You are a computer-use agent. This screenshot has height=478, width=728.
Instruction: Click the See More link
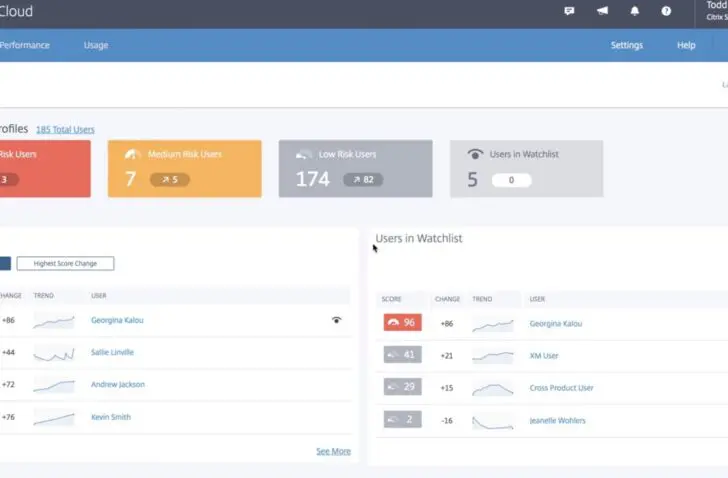click(x=333, y=451)
